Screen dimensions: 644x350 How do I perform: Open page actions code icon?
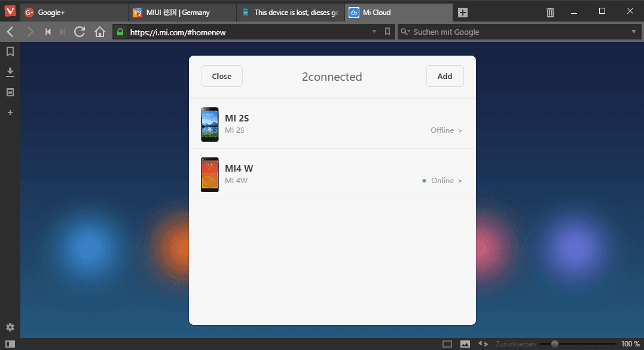tap(483, 344)
